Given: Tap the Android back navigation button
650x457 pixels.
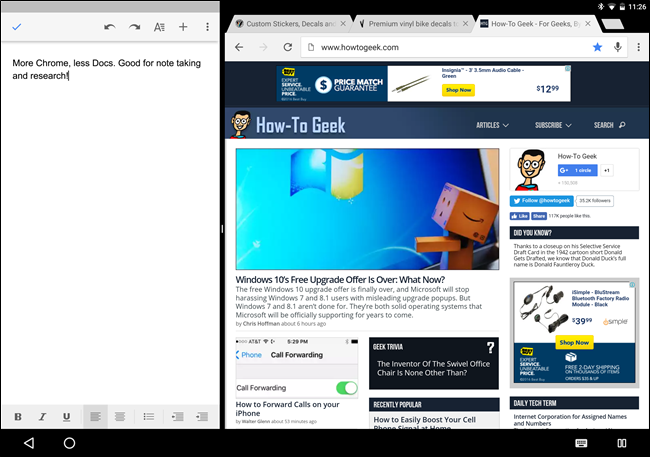Looking at the screenshot, I should pyautogui.click(x=29, y=443).
